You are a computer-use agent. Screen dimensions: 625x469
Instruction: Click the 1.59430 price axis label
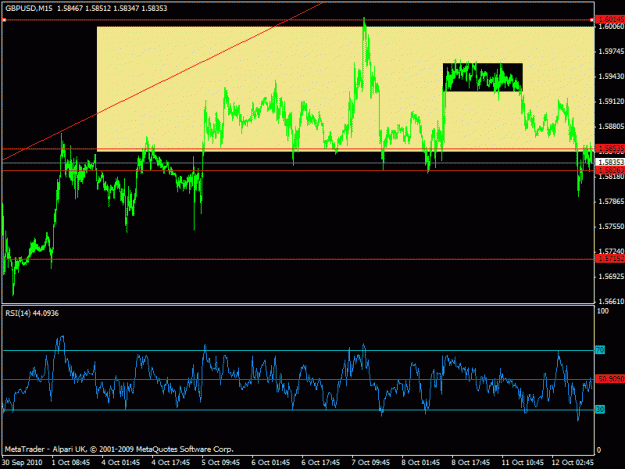611,77
